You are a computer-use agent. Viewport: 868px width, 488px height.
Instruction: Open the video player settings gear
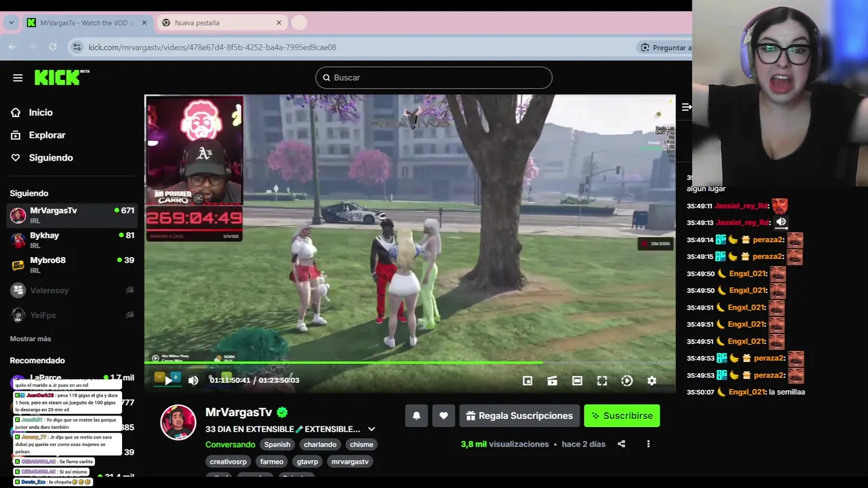[652, 381]
